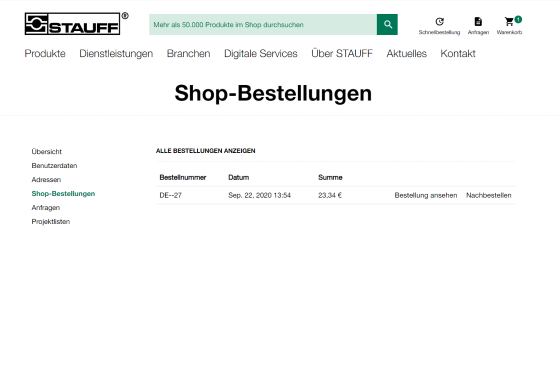560x373 pixels.
Task: Click the green search magnifier button
Action: coord(387,24)
